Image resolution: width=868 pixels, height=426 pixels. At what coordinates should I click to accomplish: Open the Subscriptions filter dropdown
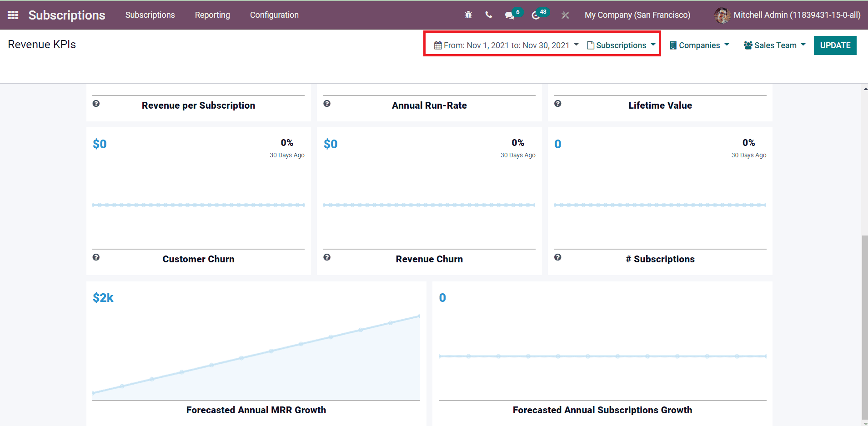click(621, 45)
